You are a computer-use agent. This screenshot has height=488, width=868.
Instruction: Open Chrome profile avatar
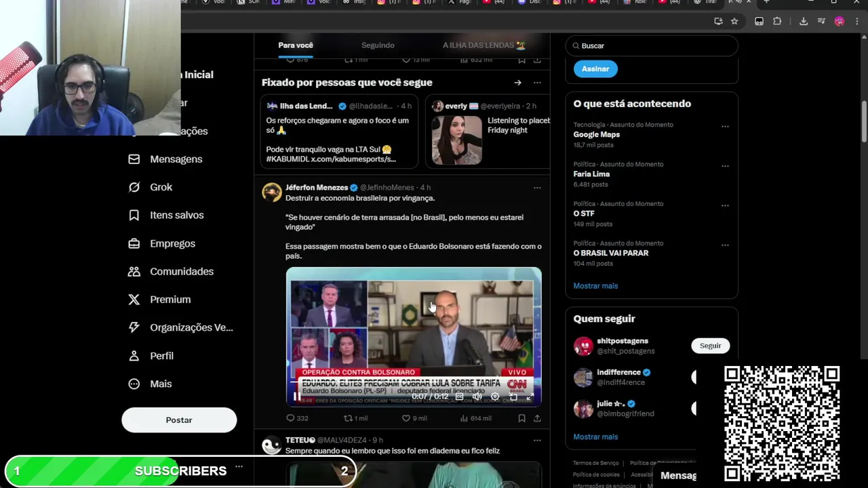pyautogui.click(x=840, y=22)
